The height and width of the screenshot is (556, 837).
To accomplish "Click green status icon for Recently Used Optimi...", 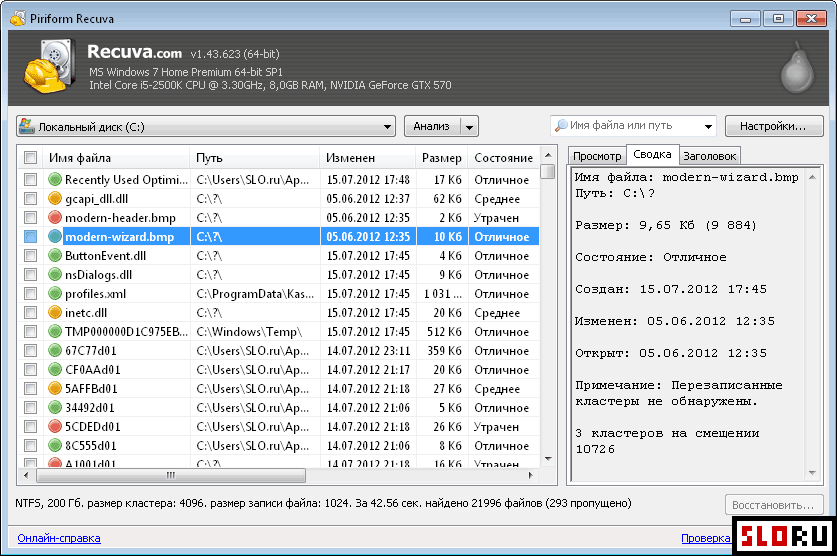I will pyautogui.click(x=55, y=179).
